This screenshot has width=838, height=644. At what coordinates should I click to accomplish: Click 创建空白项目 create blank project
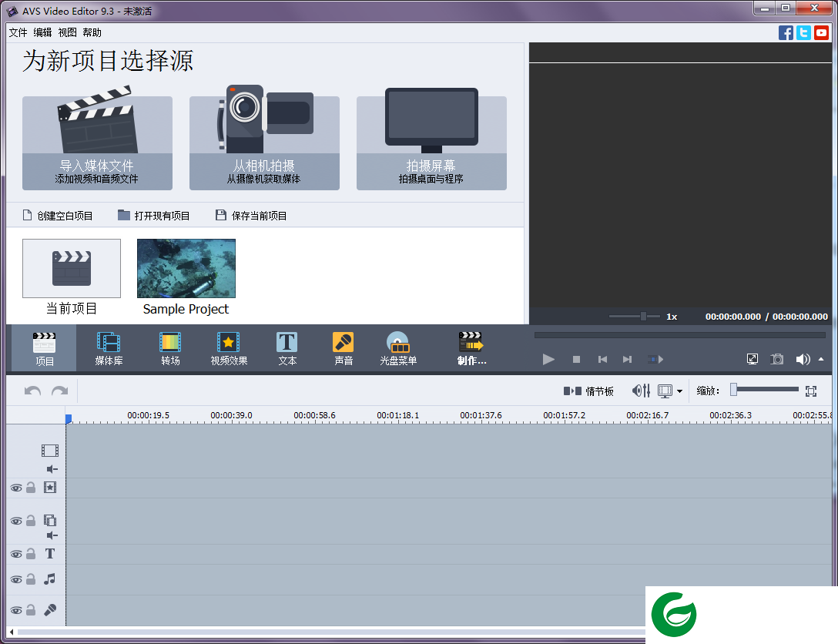pyautogui.click(x=58, y=216)
